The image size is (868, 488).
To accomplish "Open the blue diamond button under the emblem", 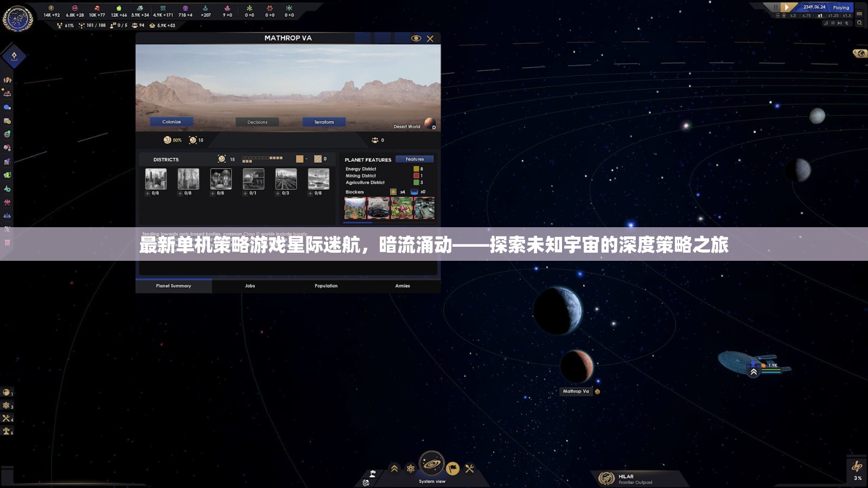I will pyautogui.click(x=14, y=56).
